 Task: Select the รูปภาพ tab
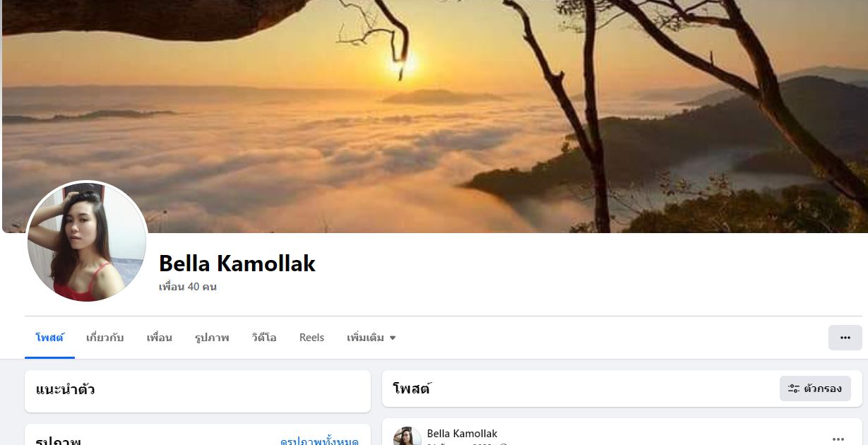[212, 338]
